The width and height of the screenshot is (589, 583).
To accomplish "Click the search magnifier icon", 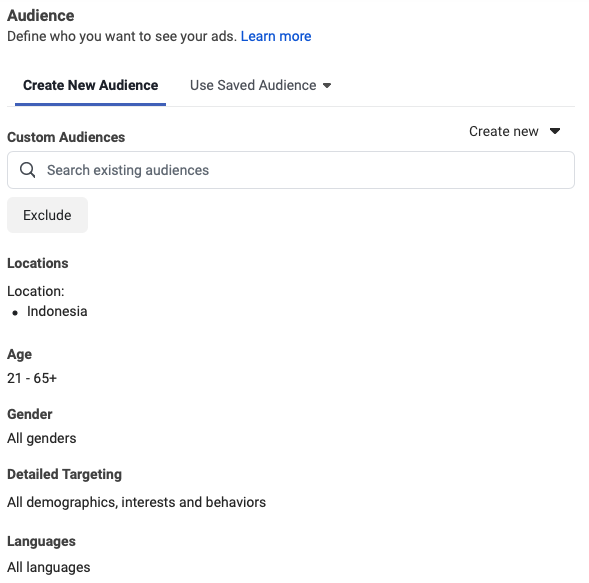I will pos(27,170).
